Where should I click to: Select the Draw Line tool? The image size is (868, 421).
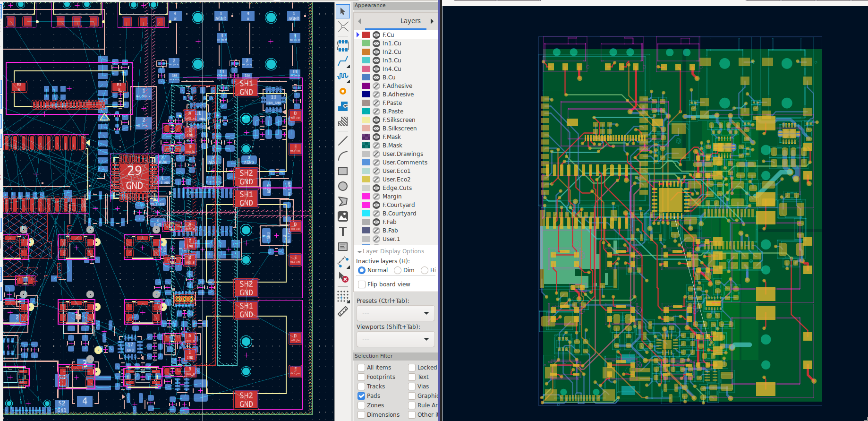coord(343,141)
